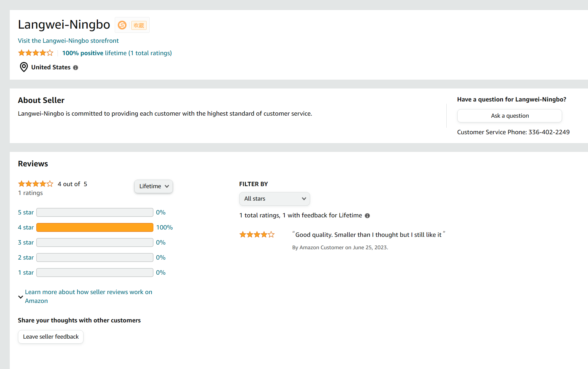
Task: Click the Leave seller feedback button
Action: pos(51,337)
